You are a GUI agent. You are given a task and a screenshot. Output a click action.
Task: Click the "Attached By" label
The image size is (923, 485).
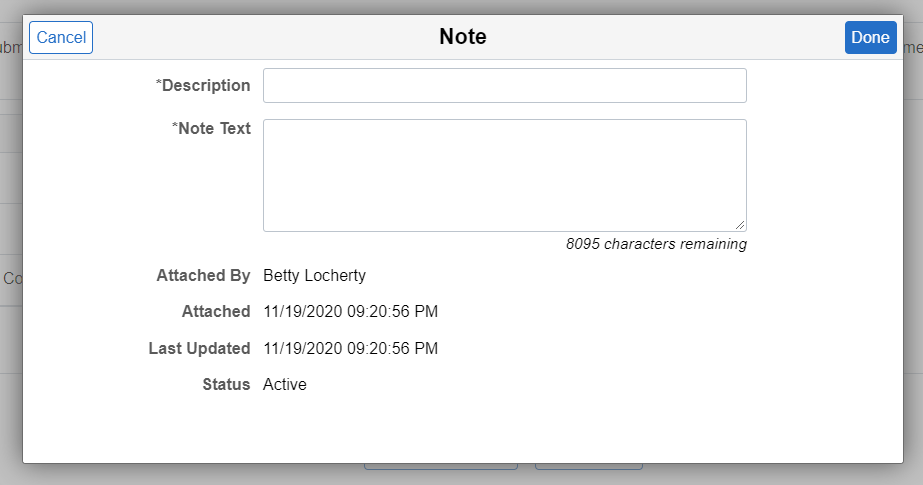coord(203,275)
